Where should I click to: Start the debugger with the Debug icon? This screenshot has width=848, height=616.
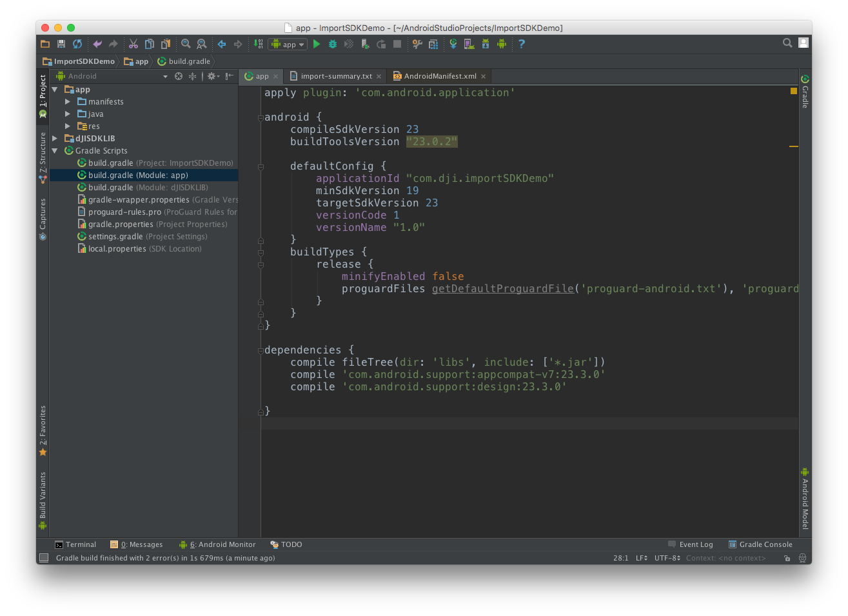[332, 44]
